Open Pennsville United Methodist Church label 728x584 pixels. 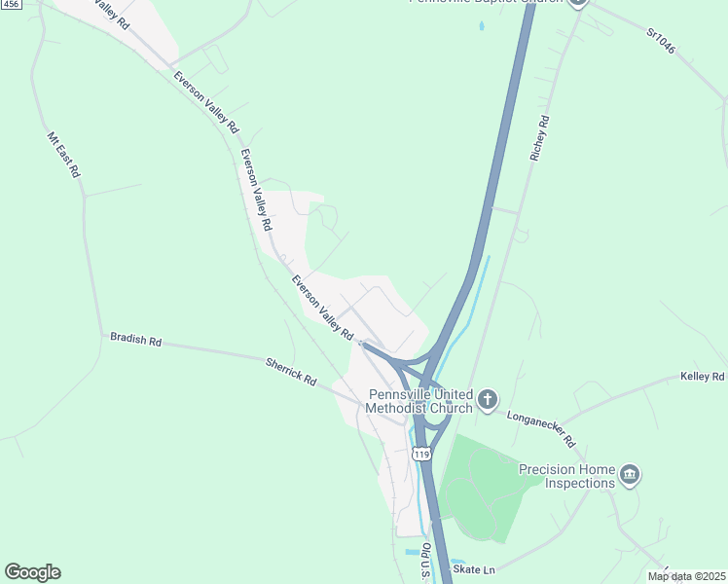(x=419, y=402)
